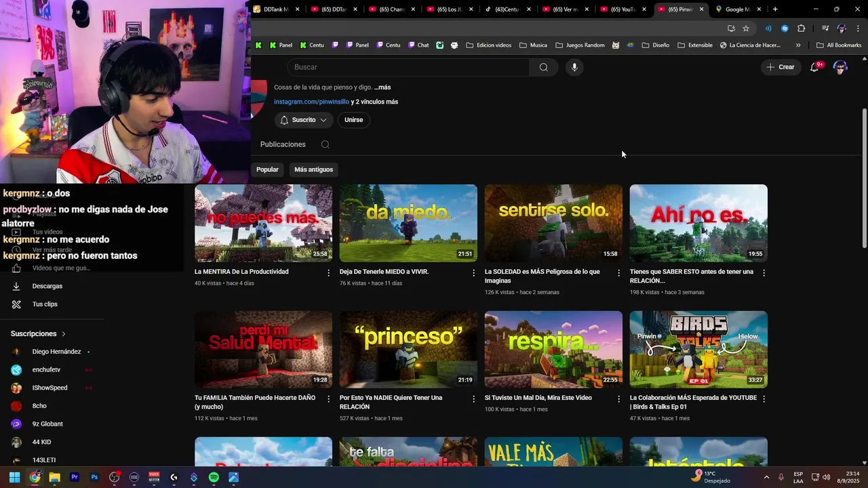
Task: Open options menu for Deja De Tenerle MIEDO a VIVIR
Action: (x=474, y=273)
